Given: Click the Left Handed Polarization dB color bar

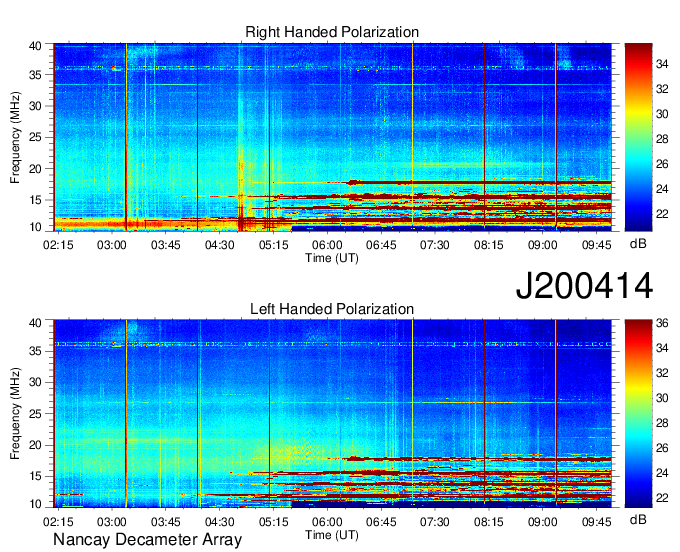Looking at the screenshot, I should pyautogui.click(x=638, y=414).
